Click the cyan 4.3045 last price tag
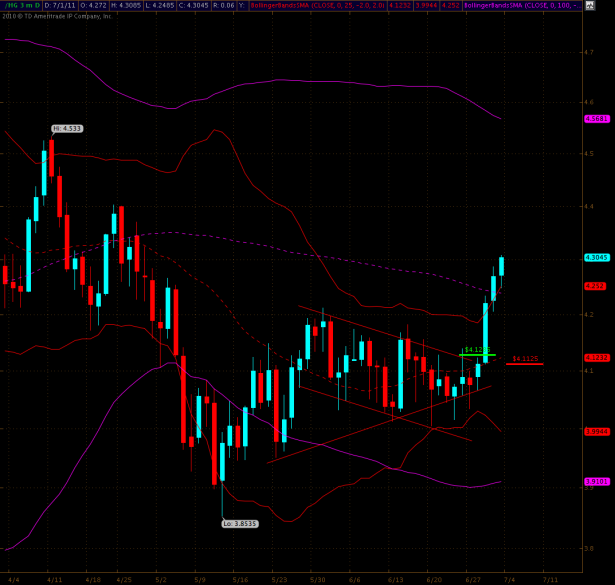Image resolution: width=615 pixels, height=585 pixels. click(595, 257)
